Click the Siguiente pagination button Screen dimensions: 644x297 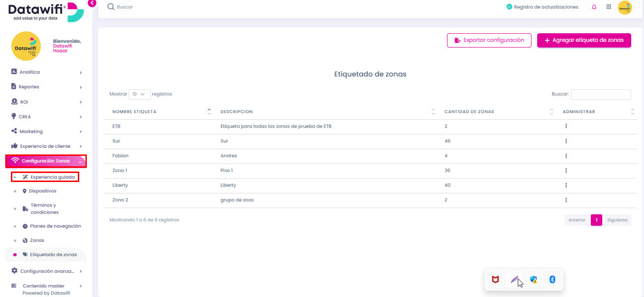[x=617, y=220]
